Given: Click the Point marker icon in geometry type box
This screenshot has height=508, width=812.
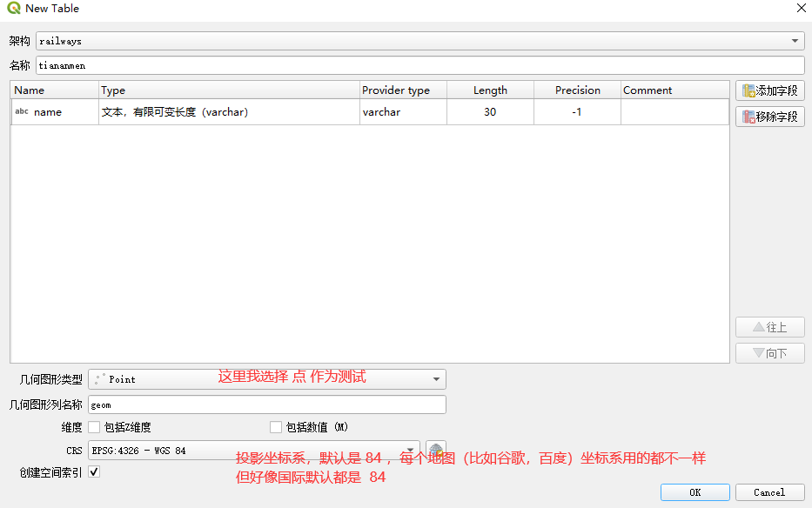Looking at the screenshot, I should pos(99,379).
